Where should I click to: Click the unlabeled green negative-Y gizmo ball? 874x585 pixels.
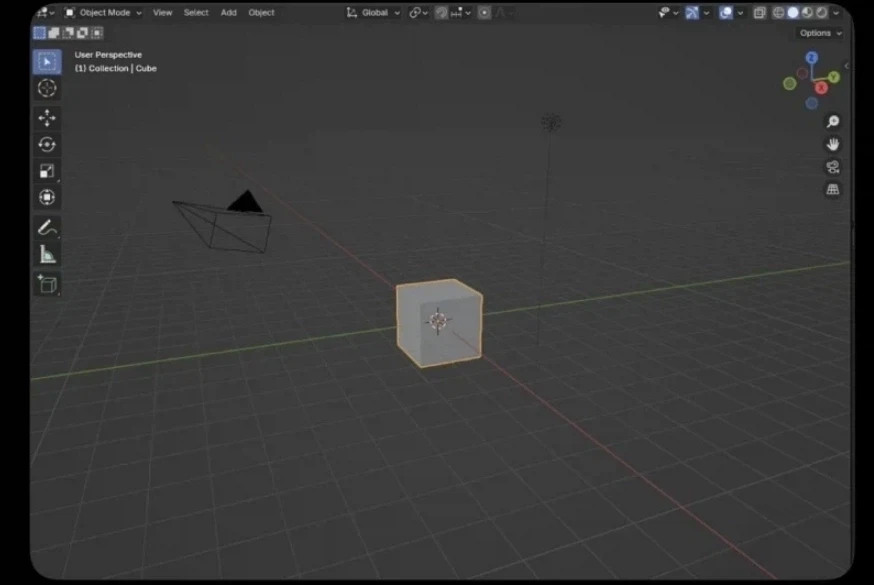coord(790,84)
